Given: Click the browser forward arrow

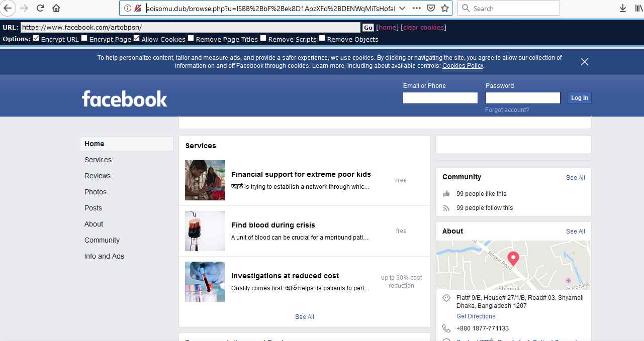Looking at the screenshot, I should 24,8.
